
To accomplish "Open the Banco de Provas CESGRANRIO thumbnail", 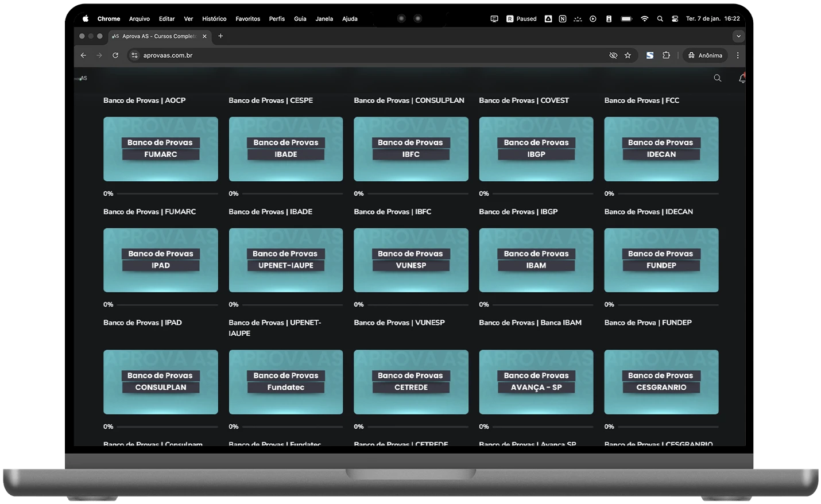I will (x=661, y=382).
